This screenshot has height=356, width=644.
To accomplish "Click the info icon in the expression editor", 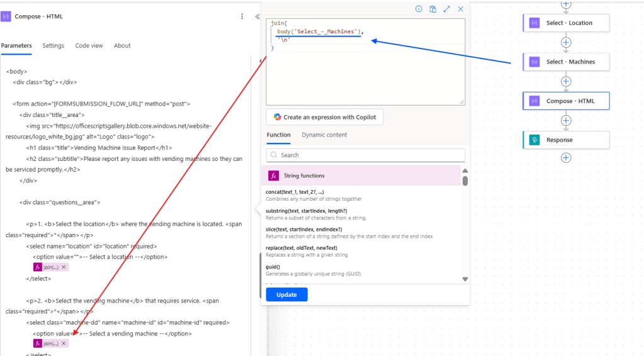I will [x=419, y=9].
